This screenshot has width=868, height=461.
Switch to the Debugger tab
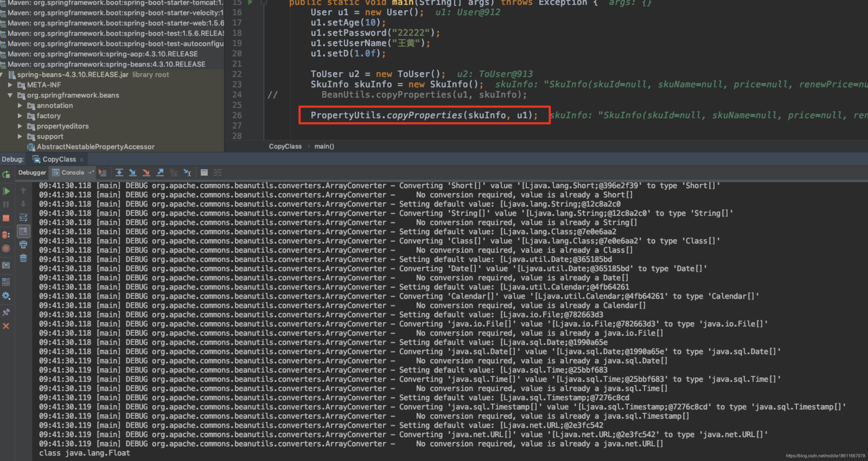coord(32,172)
